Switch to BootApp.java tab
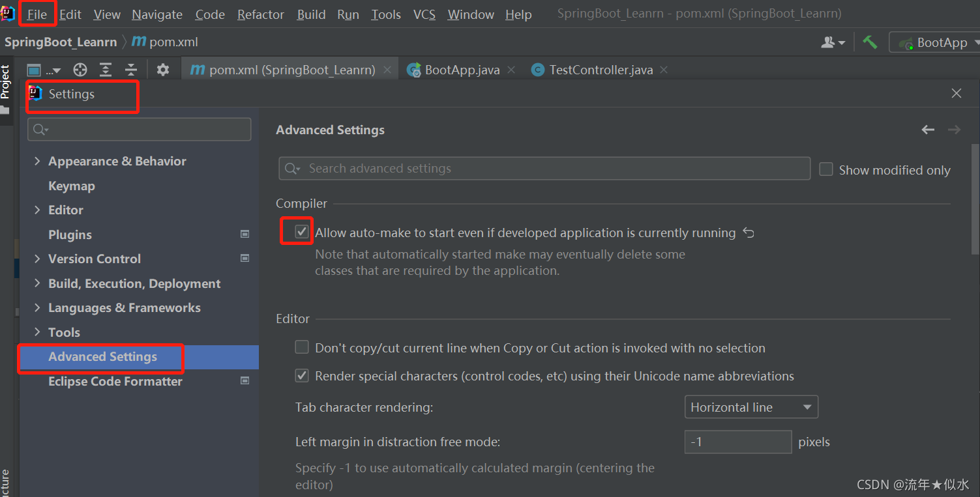Image resolution: width=980 pixels, height=497 pixels. point(462,70)
